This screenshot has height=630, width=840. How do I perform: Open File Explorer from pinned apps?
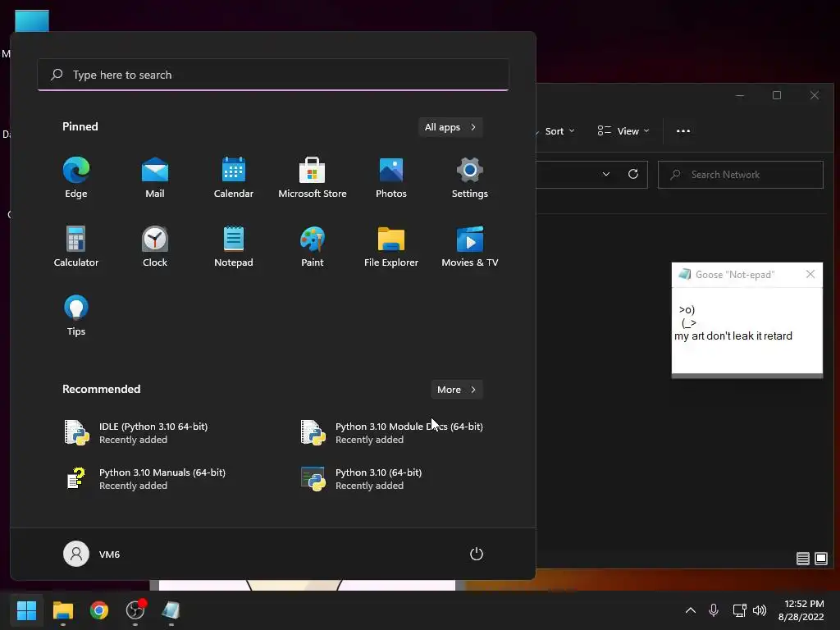(x=391, y=246)
